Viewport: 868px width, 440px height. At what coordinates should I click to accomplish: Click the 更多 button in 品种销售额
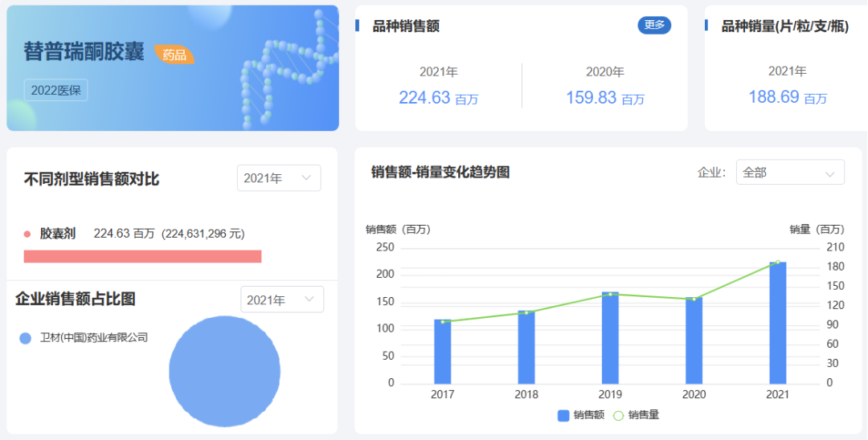coord(654,25)
